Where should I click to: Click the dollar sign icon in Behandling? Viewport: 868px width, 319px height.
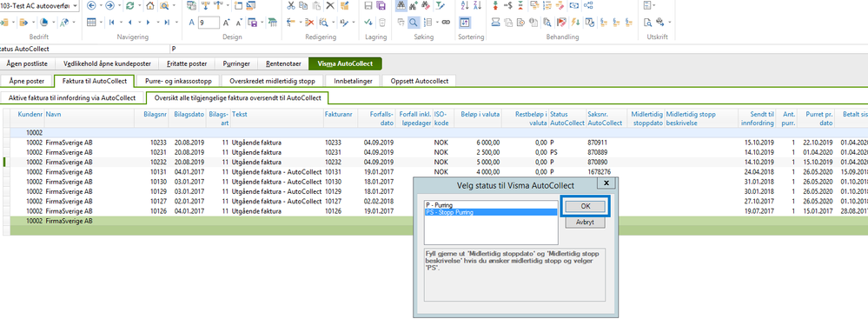point(507,5)
